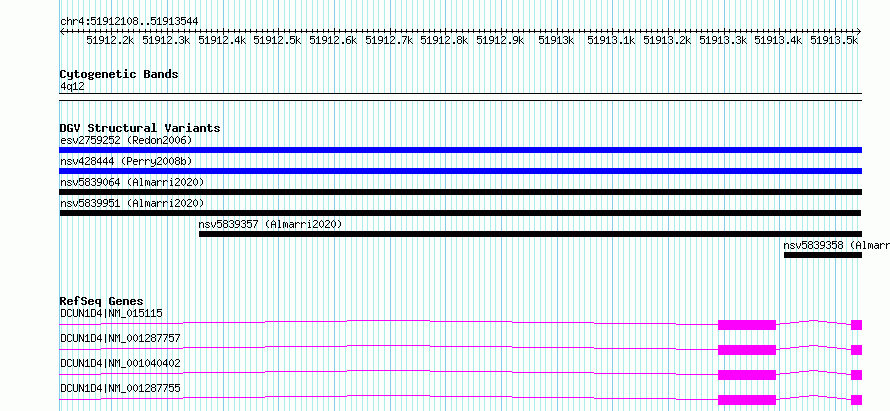The width and height of the screenshot is (890, 411).
Task: Click the esv2759252 (Redon2006) variant label
Action: [126, 140]
